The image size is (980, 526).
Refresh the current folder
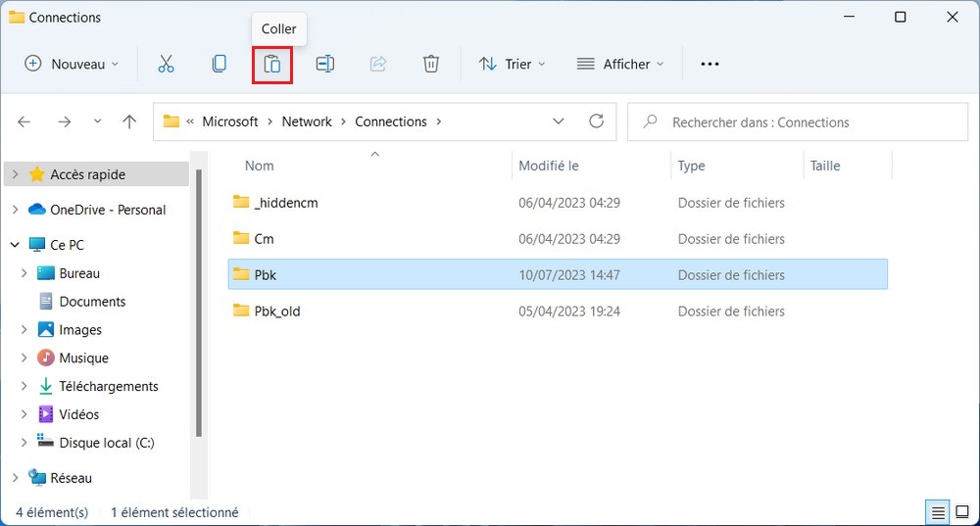[597, 121]
